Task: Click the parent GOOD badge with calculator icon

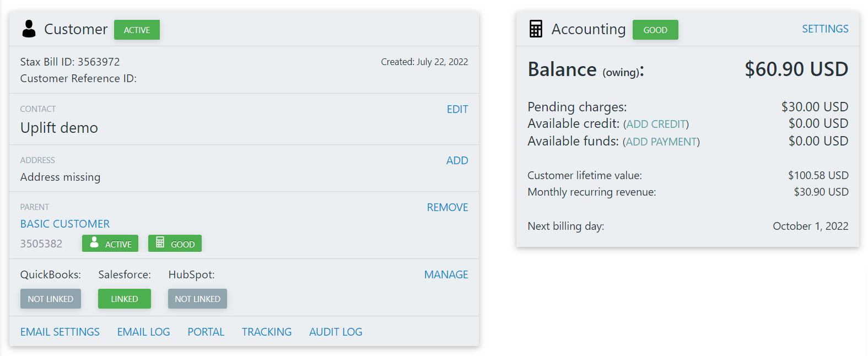Action: pos(175,244)
